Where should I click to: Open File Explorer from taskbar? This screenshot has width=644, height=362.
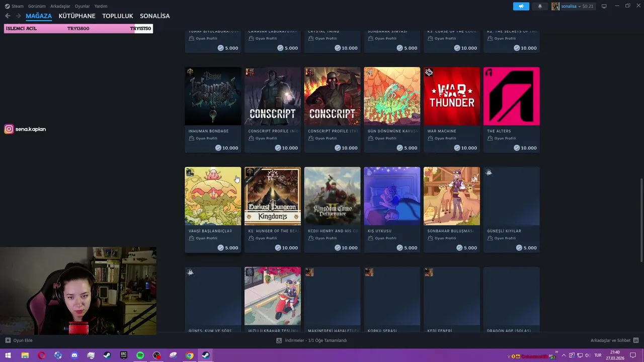coord(25,355)
